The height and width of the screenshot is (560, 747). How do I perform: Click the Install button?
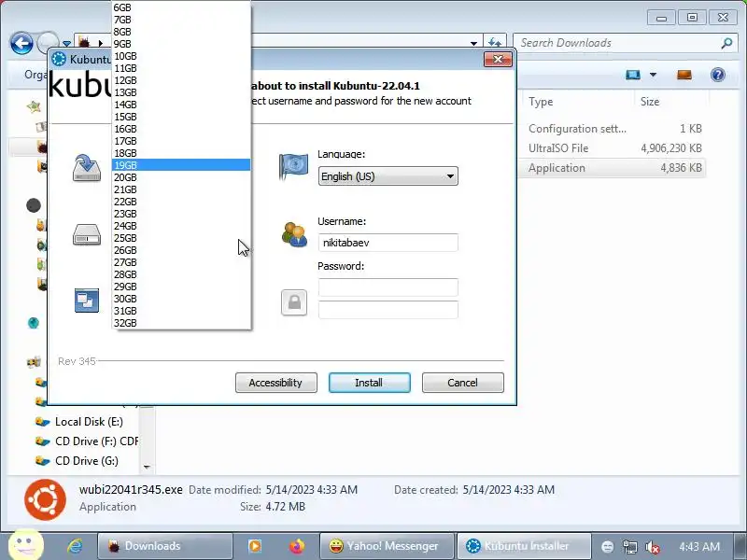369,383
